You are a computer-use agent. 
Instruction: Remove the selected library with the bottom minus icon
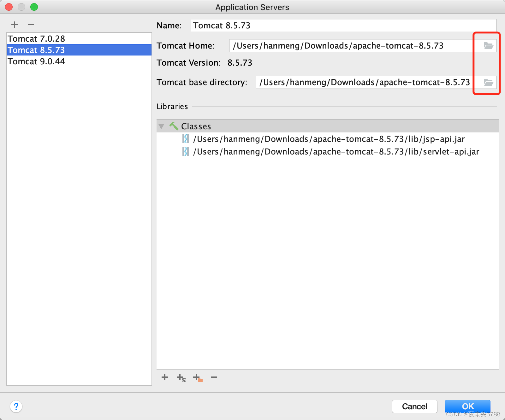(214, 377)
